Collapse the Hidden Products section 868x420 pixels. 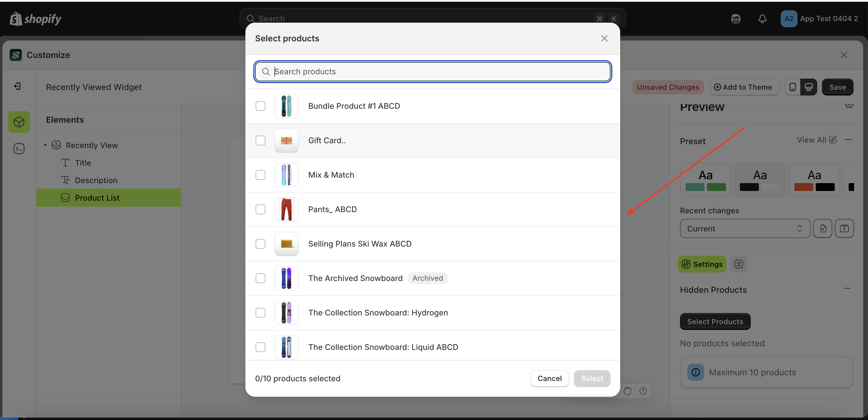tap(848, 289)
